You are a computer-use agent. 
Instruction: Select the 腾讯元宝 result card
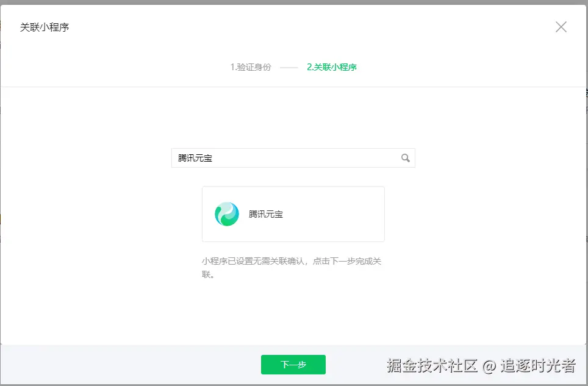point(293,214)
